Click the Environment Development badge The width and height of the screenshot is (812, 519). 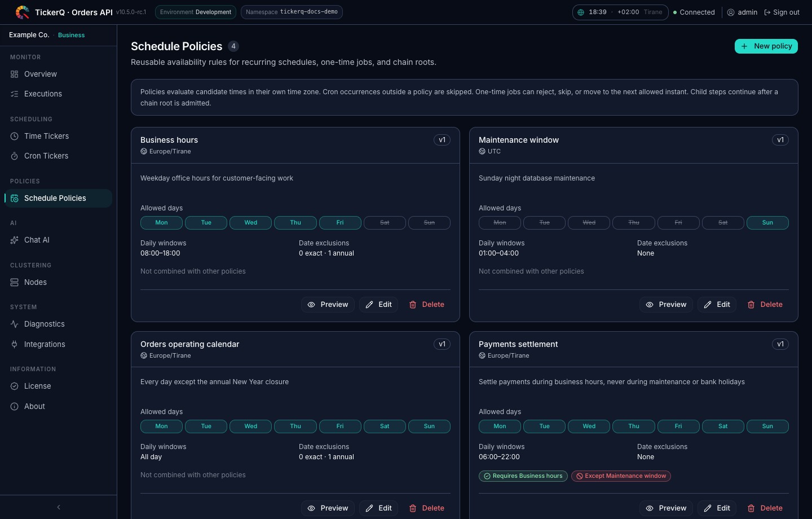pos(196,12)
